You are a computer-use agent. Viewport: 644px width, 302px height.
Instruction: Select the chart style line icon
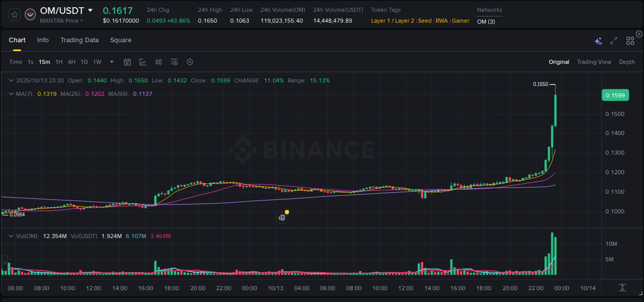[x=143, y=62]
